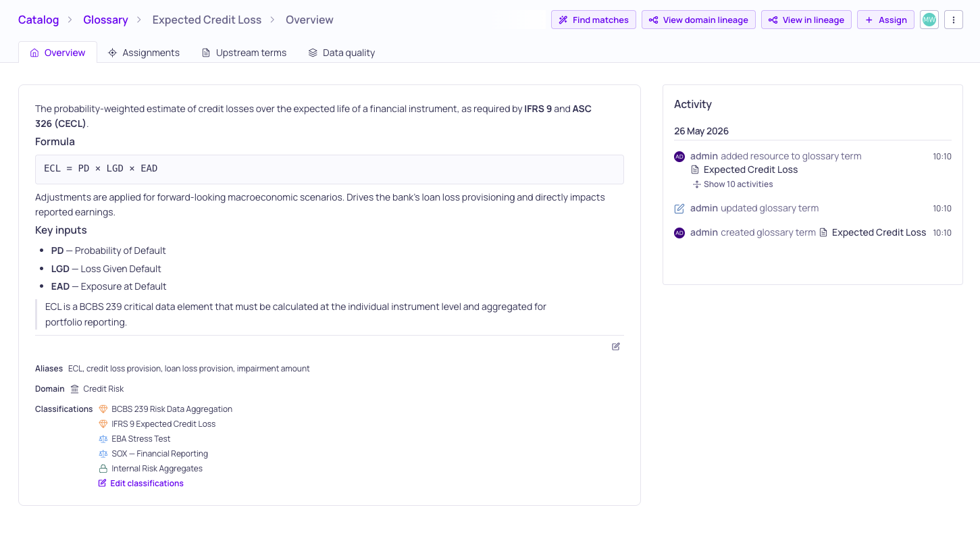
Task: Click BCBS 239 Risk Data Aggregation classification
Action: [x=172, y=409]
